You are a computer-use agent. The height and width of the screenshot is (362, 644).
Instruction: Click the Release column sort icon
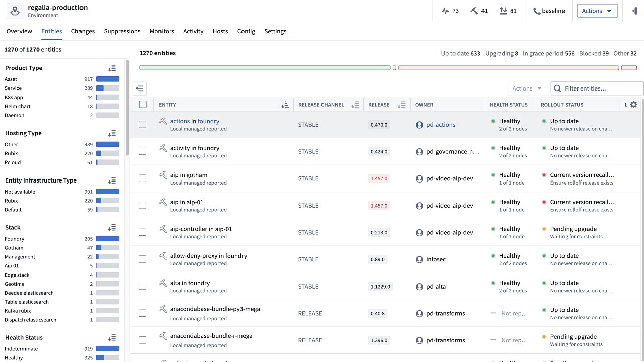[x=401, y=105]
